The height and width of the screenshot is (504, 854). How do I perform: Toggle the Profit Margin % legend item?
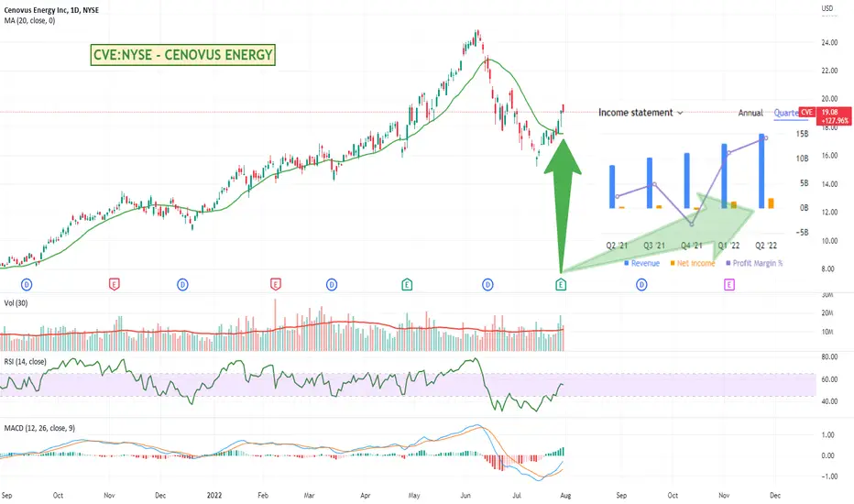pyautogui.click(x=754, y=263)
